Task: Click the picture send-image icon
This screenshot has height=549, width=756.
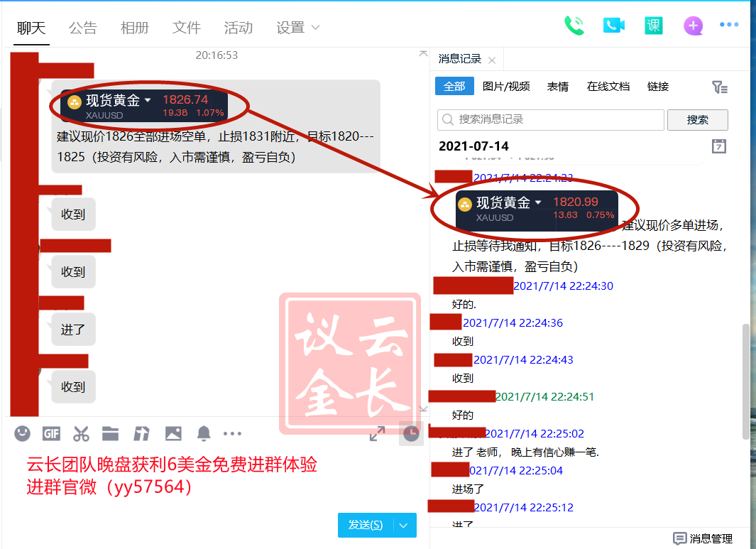Action: pos(173,434)
